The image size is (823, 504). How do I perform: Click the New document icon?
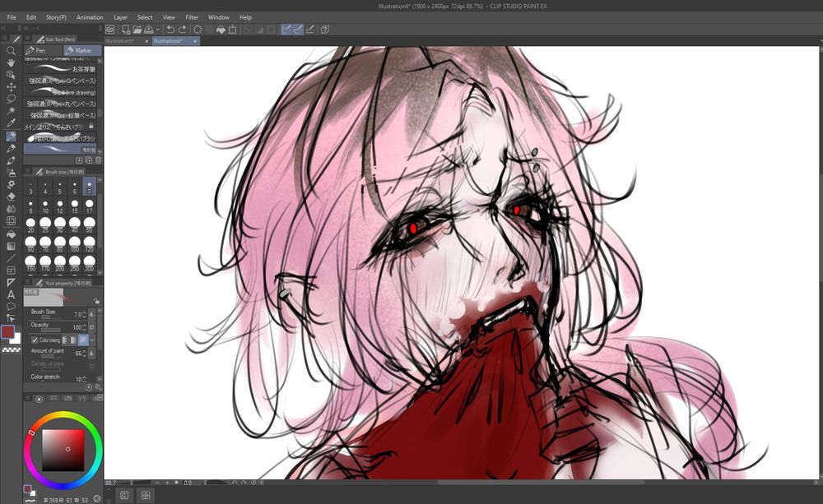click(x=126, y=30)
